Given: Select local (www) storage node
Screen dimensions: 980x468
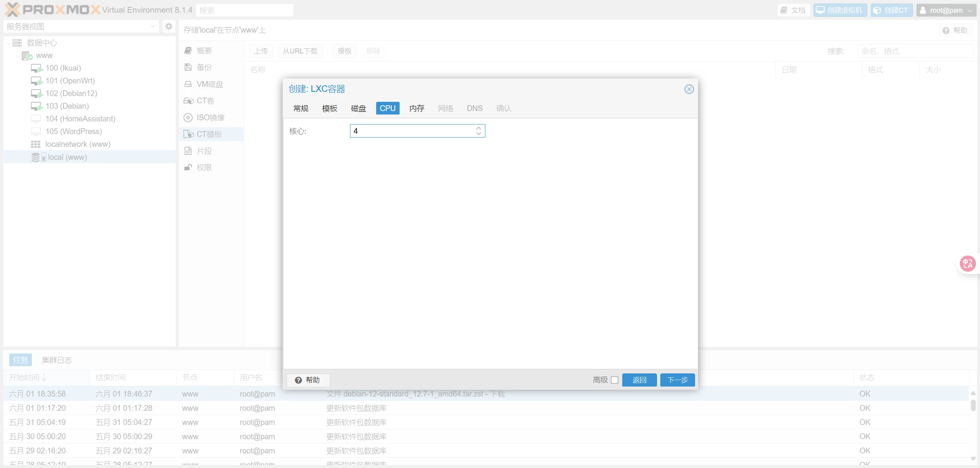Looking at the screenshot, I should point(67,157).
